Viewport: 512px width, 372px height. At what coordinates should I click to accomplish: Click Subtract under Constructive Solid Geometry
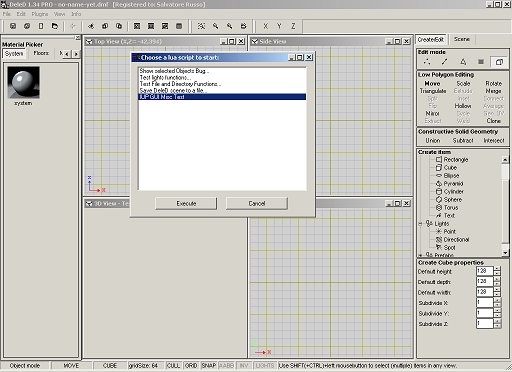tap(463, 141)
